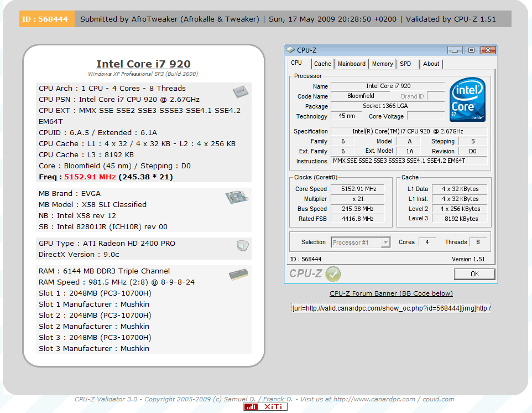
Task: Click the Cores value 4
Action: [x=427, y=242]
